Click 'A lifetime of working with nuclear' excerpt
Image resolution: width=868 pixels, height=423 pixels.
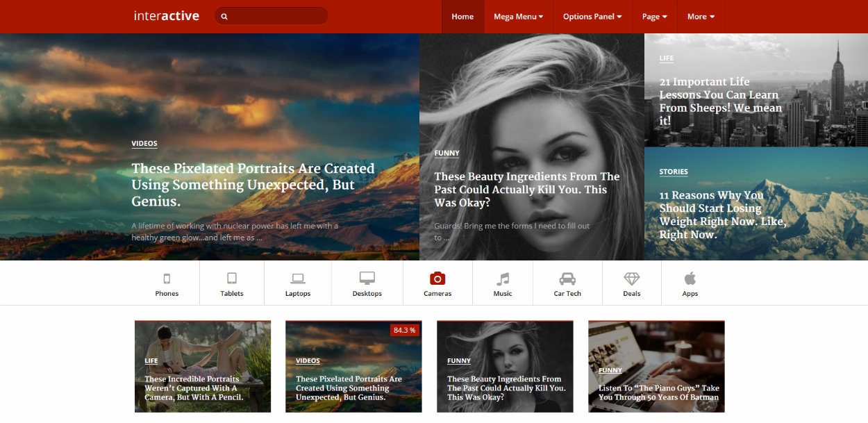pos(235,231)
